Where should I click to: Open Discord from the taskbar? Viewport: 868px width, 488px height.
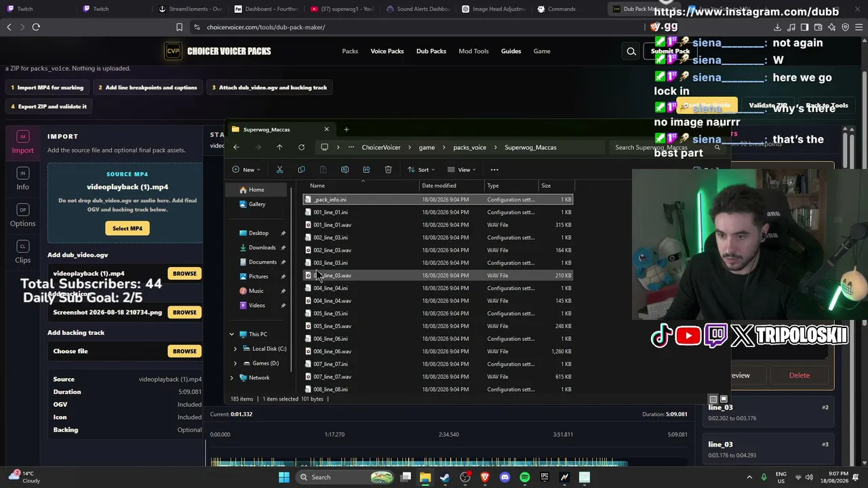tap(505, 477)
